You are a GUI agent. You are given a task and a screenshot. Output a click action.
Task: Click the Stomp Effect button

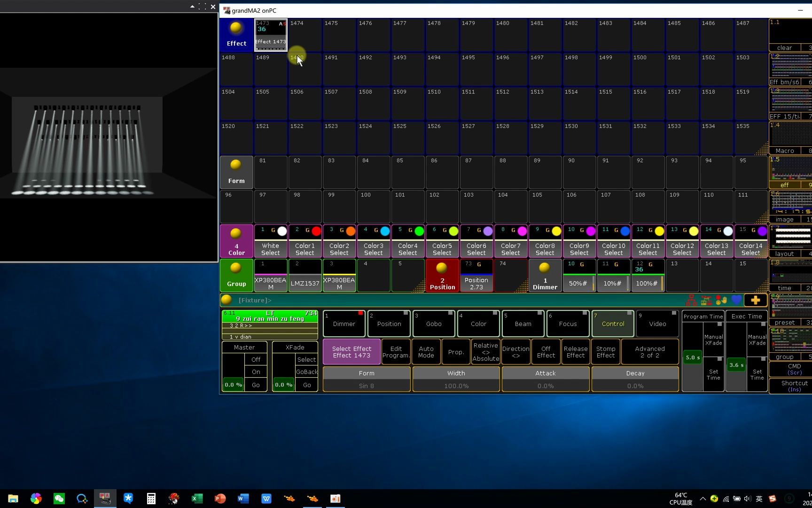[x=606, y=352]
